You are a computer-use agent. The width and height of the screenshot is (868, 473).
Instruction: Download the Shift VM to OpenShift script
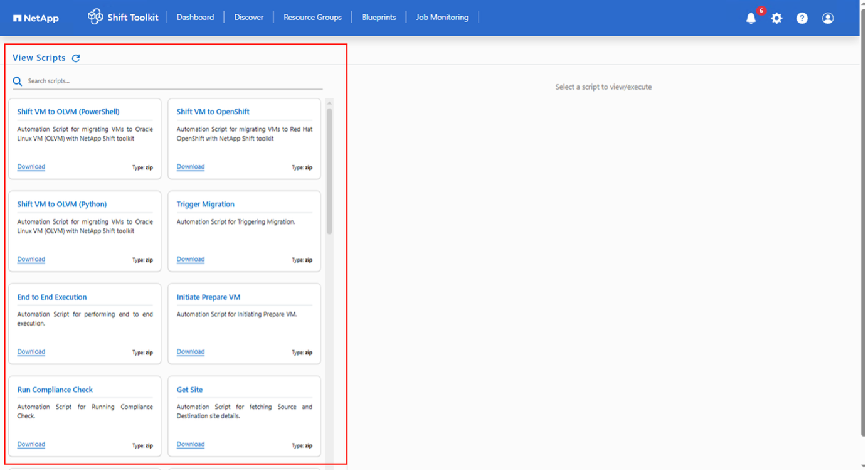[191, 167]
